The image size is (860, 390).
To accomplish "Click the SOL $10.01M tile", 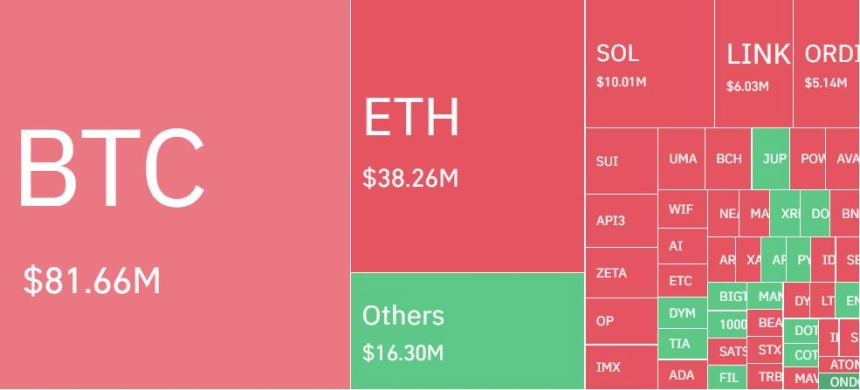I will 649,63.
